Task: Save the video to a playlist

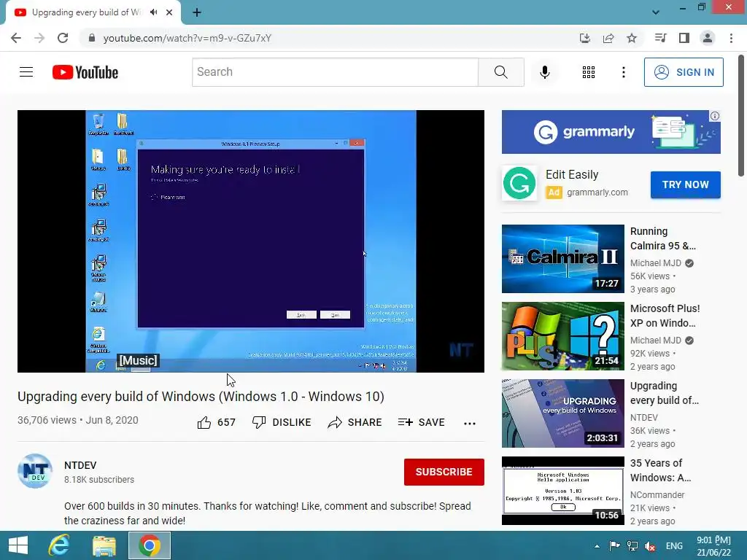Action: click(x=421, y=422)
